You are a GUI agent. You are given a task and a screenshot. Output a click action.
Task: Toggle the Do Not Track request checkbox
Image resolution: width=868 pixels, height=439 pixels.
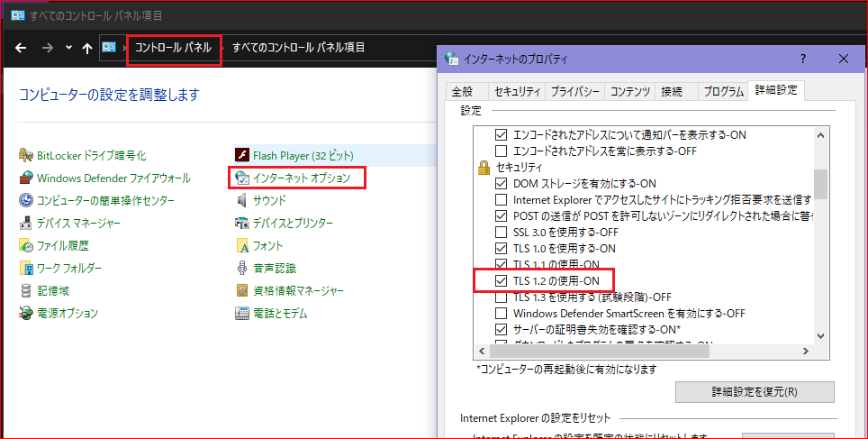coord(501,199)
